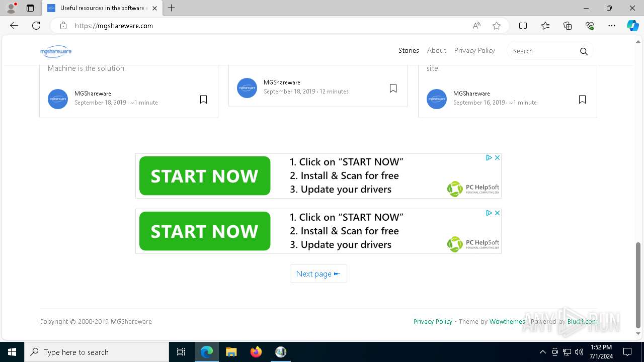Go to Next page
This screenshot has width=644, height=362.
[318, 274]
